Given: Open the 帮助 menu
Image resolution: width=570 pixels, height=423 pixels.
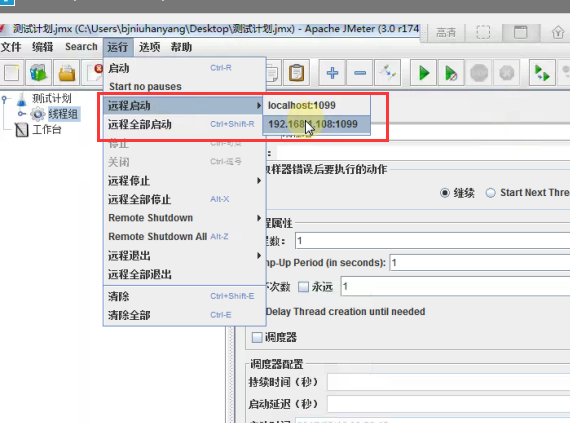Looking at the screenshot, I should [x=181, y=47].
